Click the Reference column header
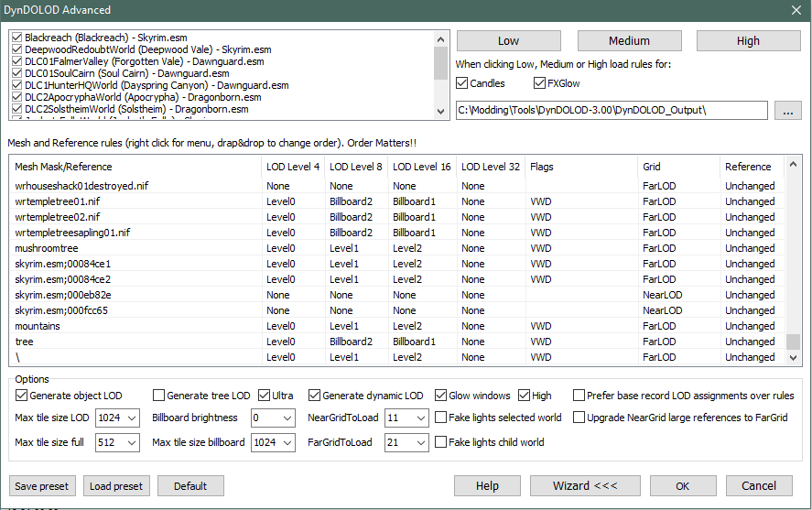This screenshot has height=510, width=812. (752, 167)
